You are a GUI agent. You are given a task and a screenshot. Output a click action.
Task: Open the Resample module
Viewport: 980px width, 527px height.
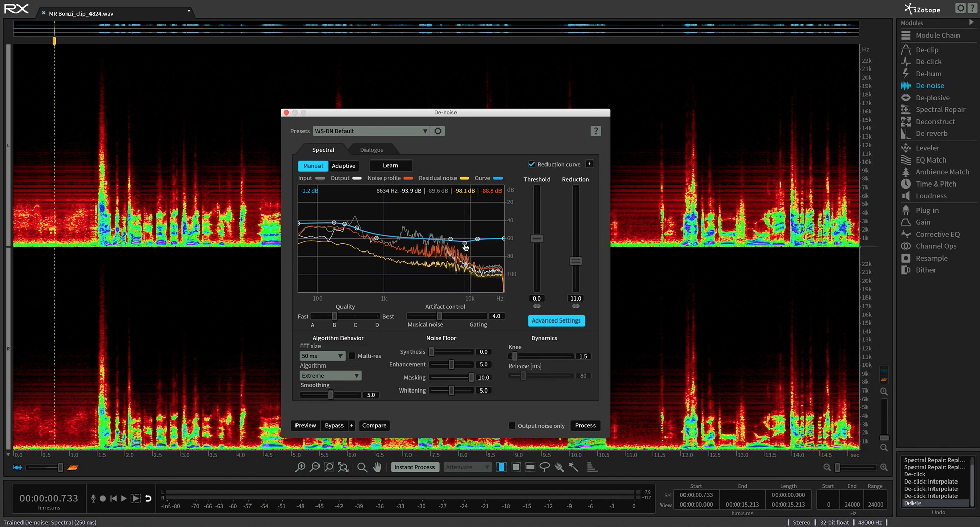(x=931, y=258)
